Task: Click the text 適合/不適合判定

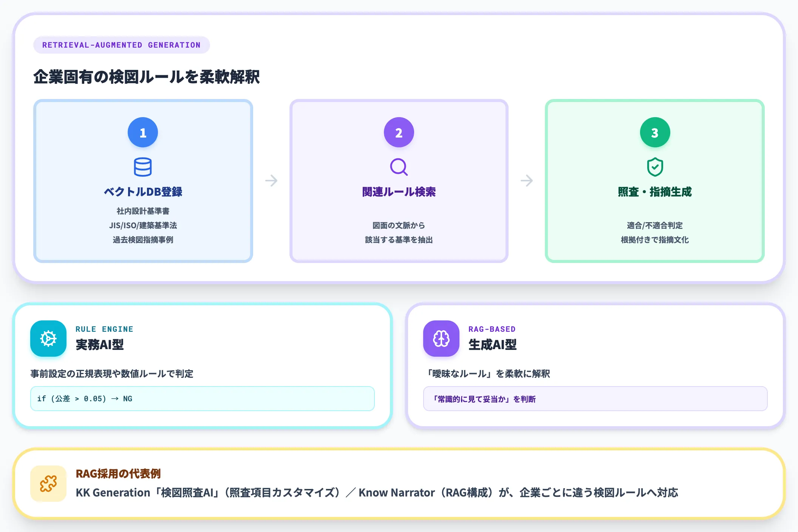Action: (655, 225)
